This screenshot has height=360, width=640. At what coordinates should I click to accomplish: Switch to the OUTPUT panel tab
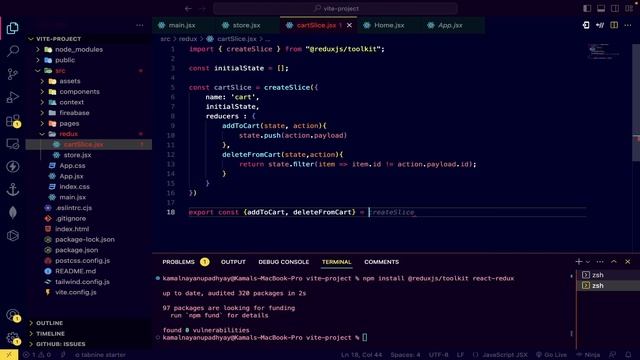point(233,262)
